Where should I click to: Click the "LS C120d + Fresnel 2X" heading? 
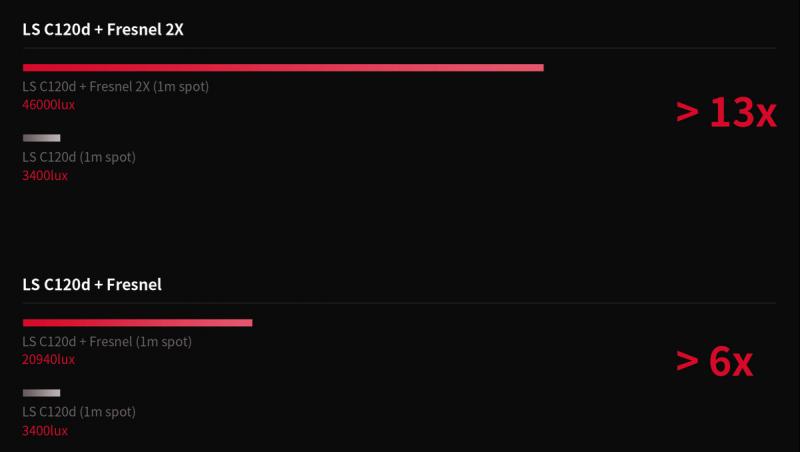pyautogui.click(x=103, y=30)
